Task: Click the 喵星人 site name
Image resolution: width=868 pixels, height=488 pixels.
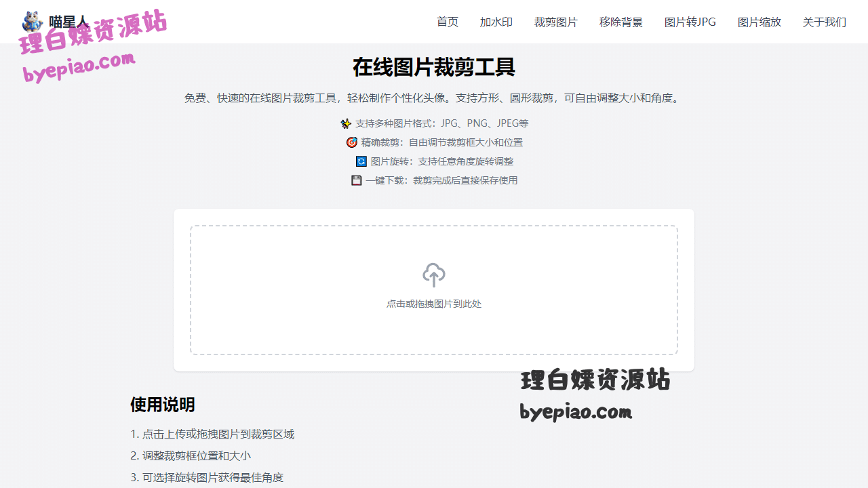Action: [68, 22]
